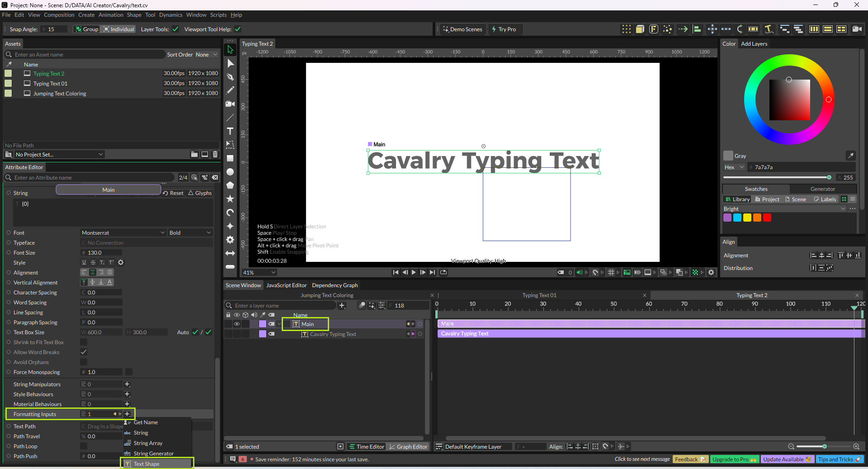
Task: Delete the asset with the trash icon
Action: click(x=215, y=154)
